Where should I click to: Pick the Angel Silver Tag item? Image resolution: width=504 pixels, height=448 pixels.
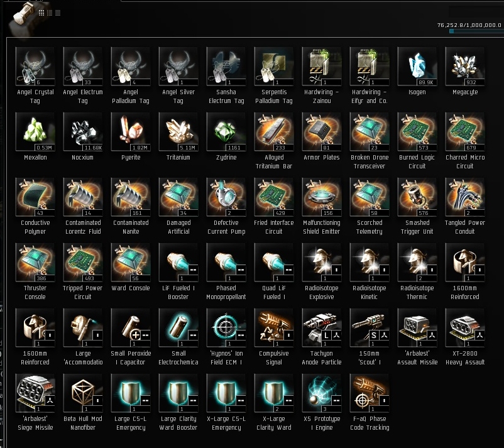pyautogui.click(x=178, y=66)
